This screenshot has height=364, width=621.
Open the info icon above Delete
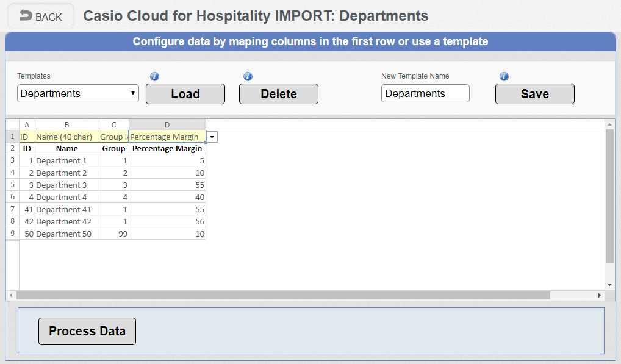click(248, 76)
